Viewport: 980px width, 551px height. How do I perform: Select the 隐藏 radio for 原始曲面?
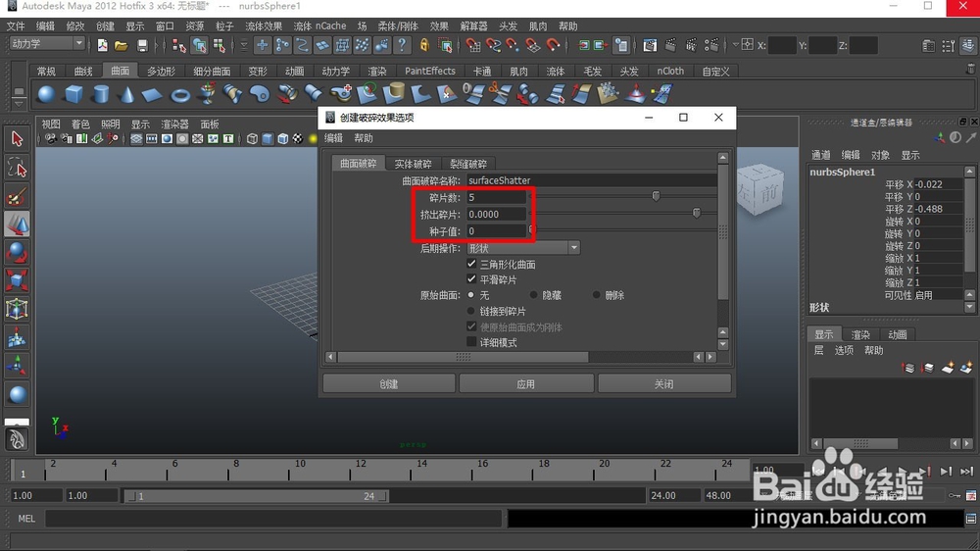click(533, 294)
